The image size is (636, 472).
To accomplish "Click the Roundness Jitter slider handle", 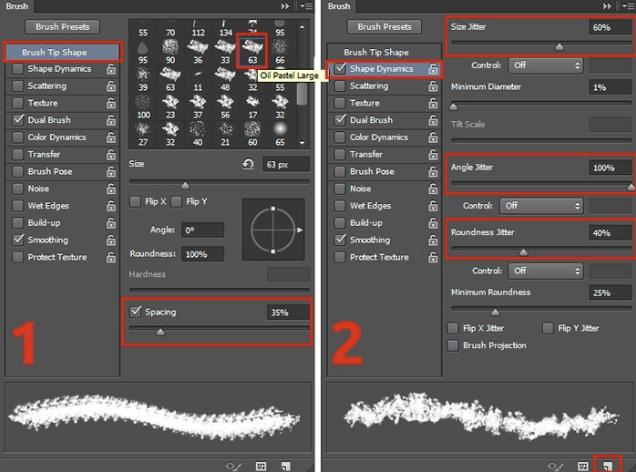I will tap(524, 252).
